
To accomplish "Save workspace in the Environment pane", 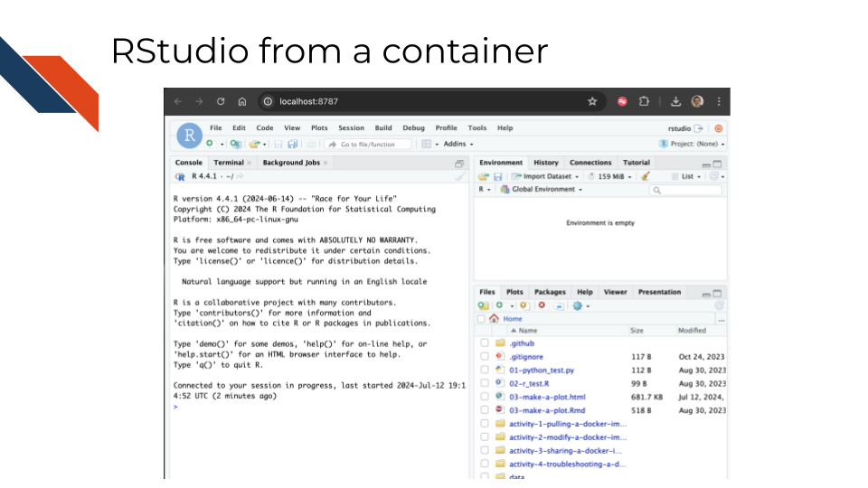I will 497,176.
